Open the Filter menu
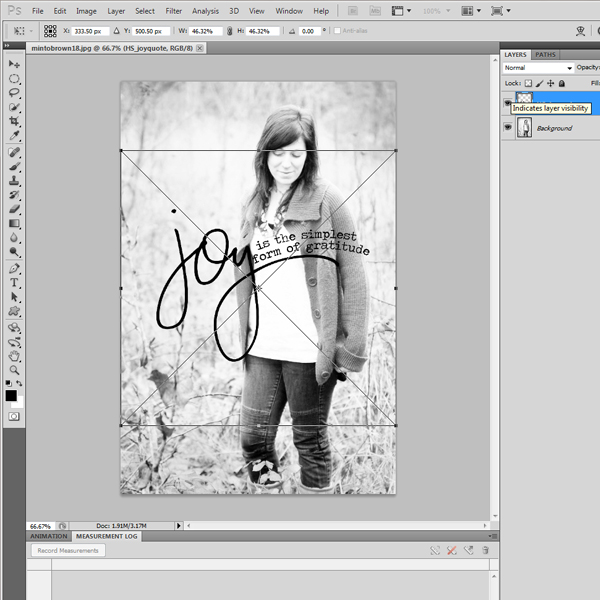The width and height of the screenshot is (600, 600). coord(174,10)
